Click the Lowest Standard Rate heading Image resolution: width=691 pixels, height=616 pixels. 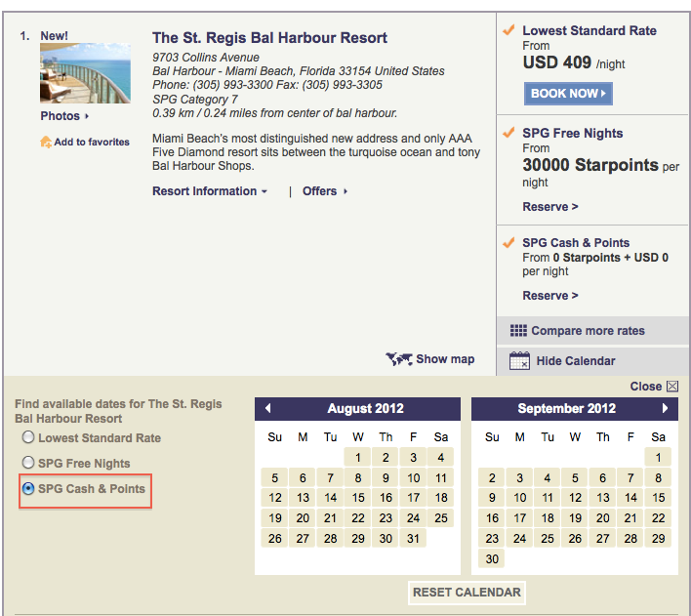pos(589,30)
